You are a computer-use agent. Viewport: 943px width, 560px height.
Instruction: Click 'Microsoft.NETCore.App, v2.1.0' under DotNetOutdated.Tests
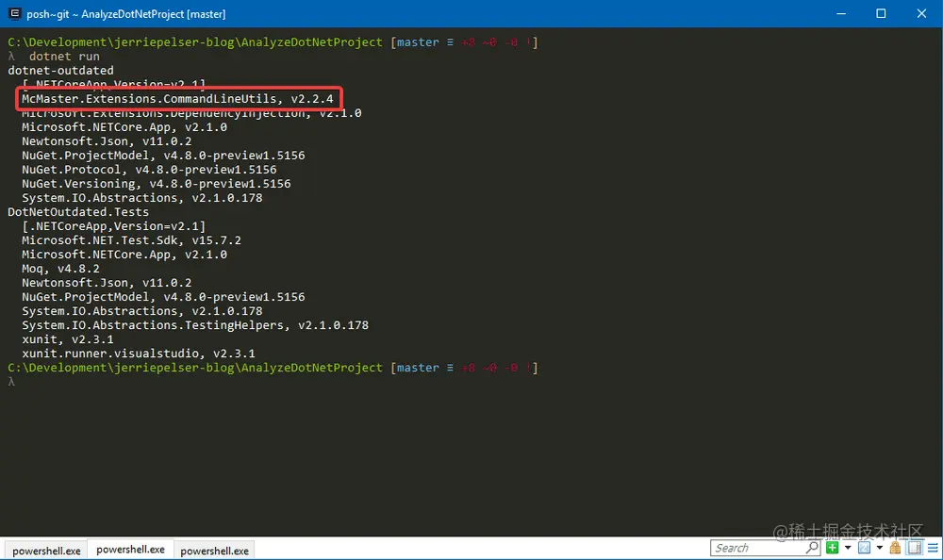pos(124,255)
